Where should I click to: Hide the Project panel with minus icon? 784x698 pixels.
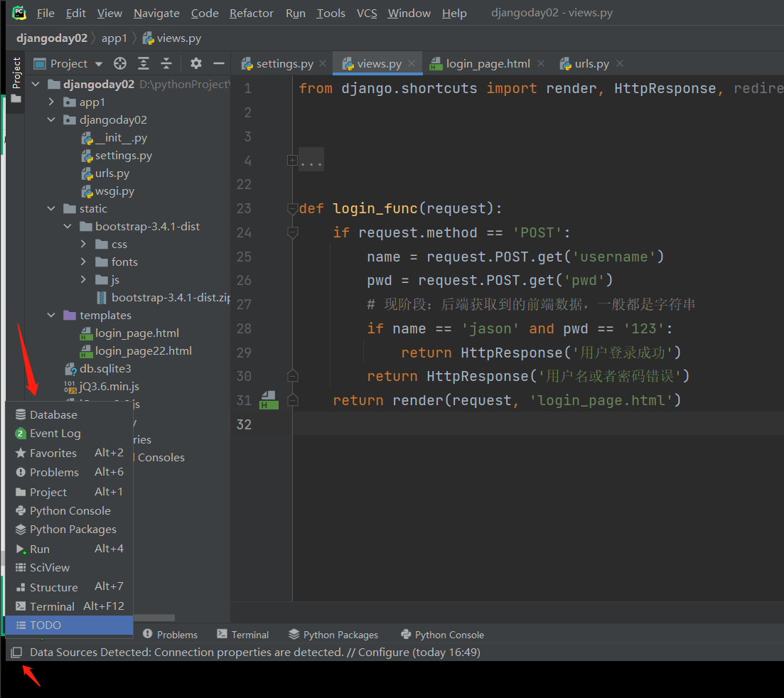(218, 63)
